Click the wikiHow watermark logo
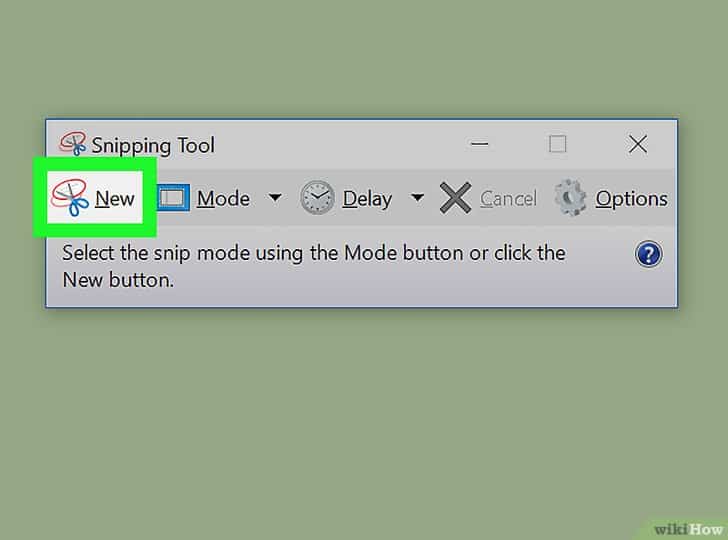The image size is (728, 540). [687, 527]
